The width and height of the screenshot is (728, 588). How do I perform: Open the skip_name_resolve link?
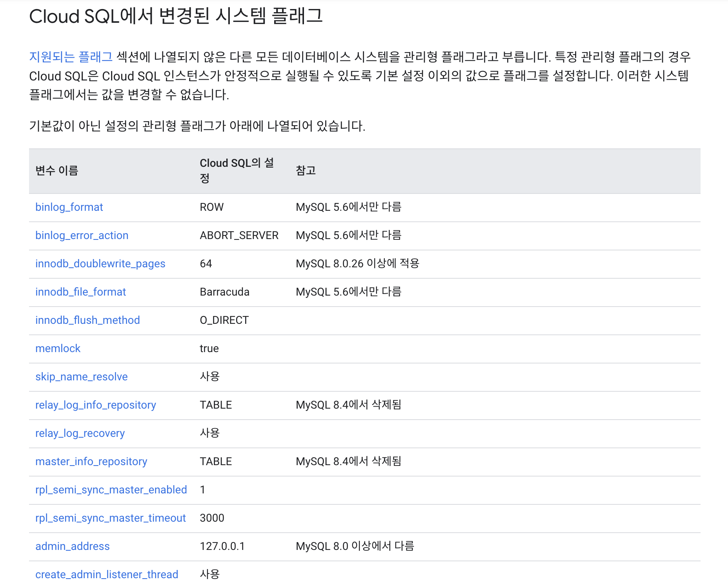(82, 377)
